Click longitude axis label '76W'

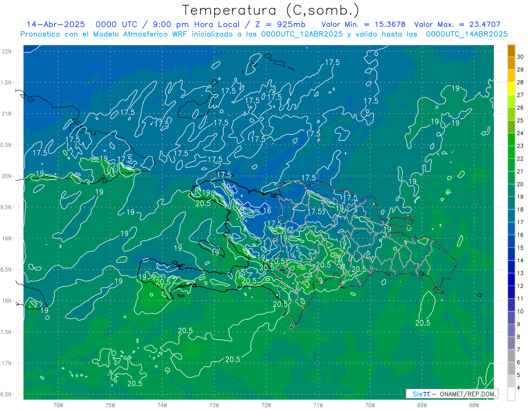click(x=58, y=405)
